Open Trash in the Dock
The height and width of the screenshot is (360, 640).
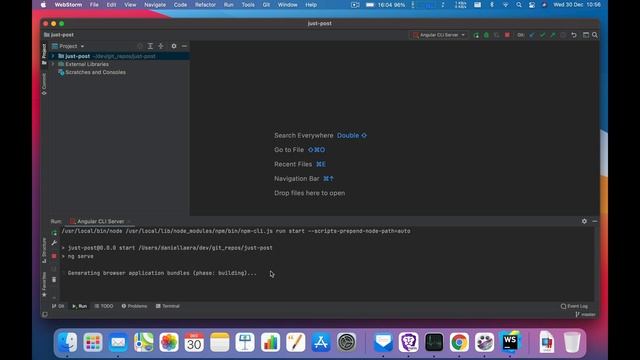572,342
